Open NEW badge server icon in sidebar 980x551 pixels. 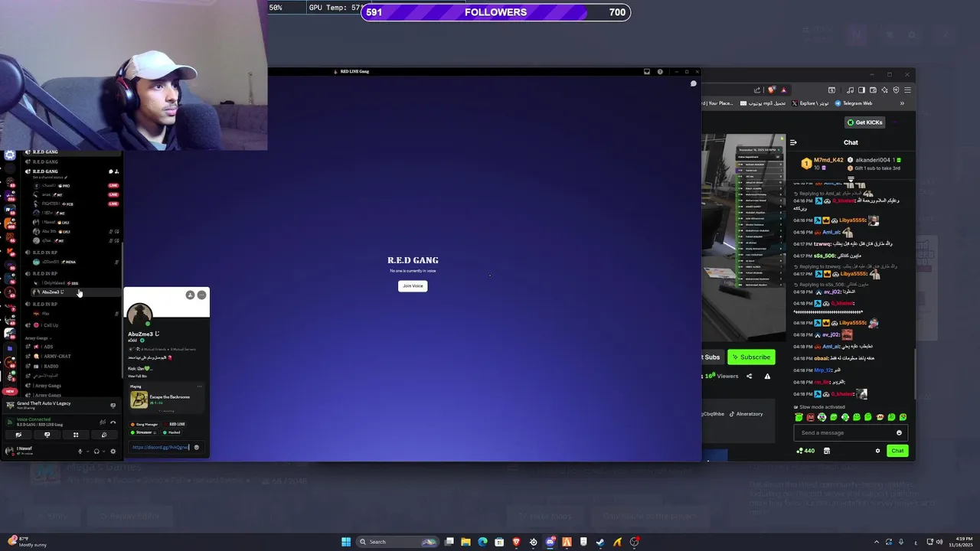10,391
